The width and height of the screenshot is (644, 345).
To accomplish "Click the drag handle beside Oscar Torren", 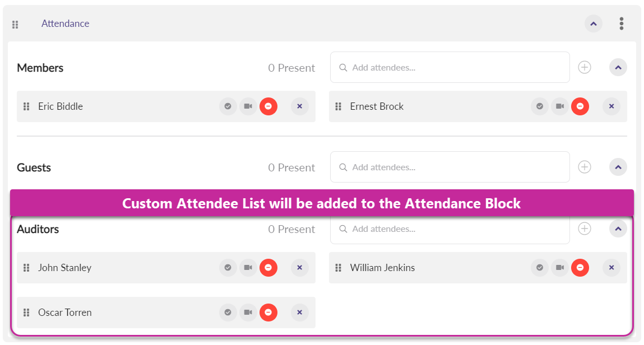I will click(26, 313).
